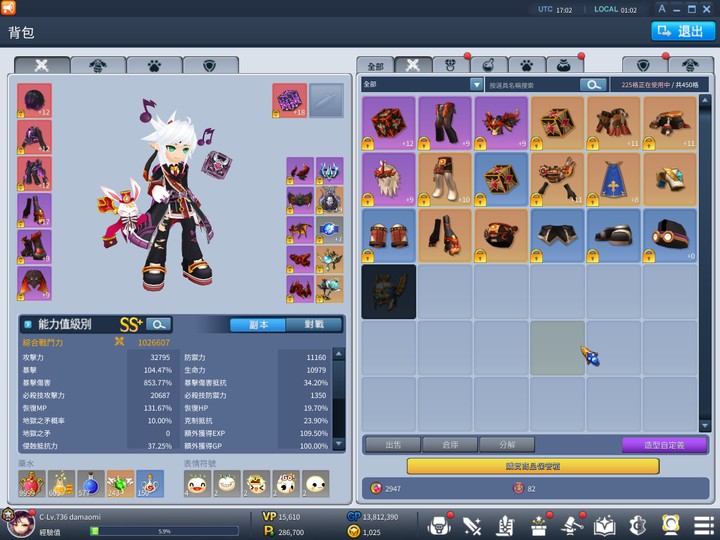Open the shield emblem tab on character panel
This screenshot has width=720, height=540.
click(x=210, y=65)
